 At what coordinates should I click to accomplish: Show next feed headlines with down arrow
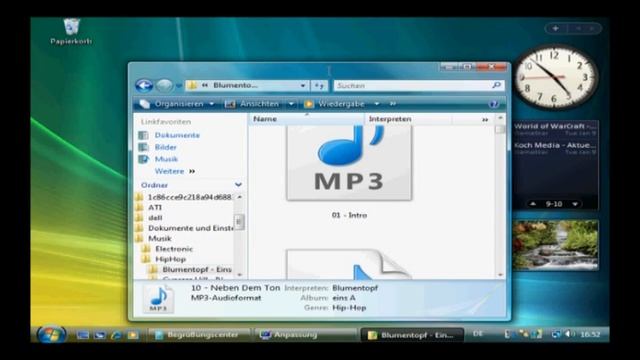(x=575, y=204)
